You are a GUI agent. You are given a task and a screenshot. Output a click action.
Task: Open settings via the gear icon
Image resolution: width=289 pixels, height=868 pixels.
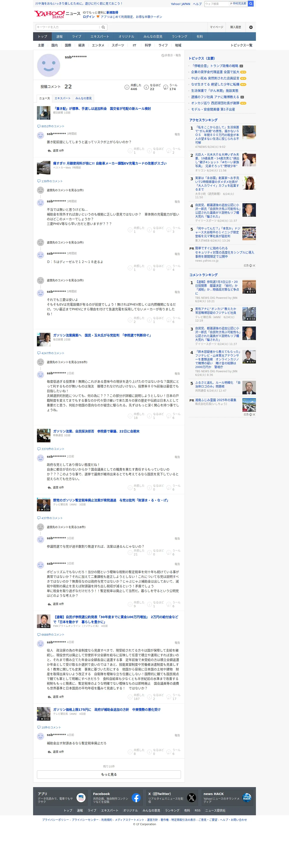[251, 27]
